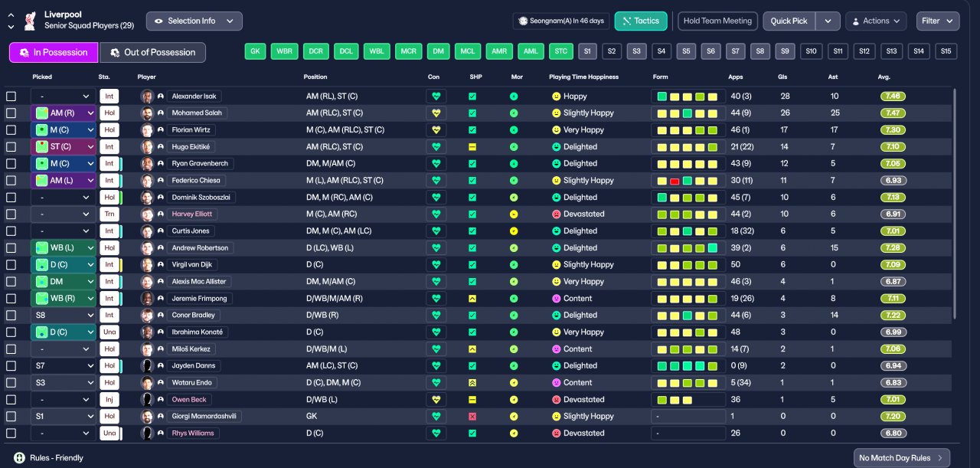Open the Tactics screen
The width and height of the screenshot is (980, 468).
[641, 21]
